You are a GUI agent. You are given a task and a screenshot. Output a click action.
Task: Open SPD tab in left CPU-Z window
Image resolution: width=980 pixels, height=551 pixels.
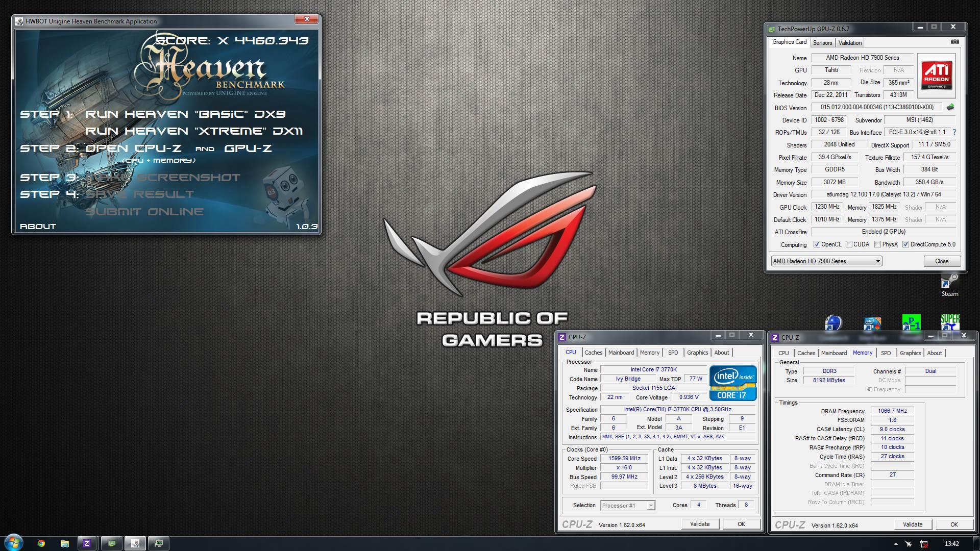tap(673, 353)
